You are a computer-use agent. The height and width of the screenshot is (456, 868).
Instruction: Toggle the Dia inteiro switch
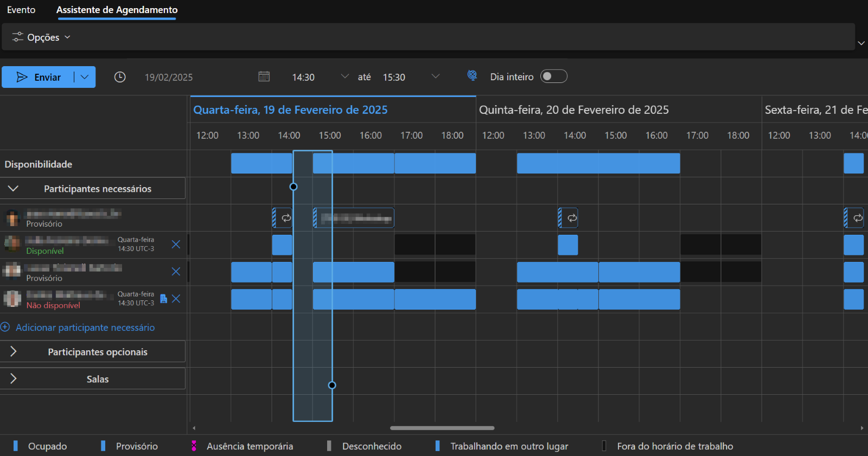coord(554,76)
